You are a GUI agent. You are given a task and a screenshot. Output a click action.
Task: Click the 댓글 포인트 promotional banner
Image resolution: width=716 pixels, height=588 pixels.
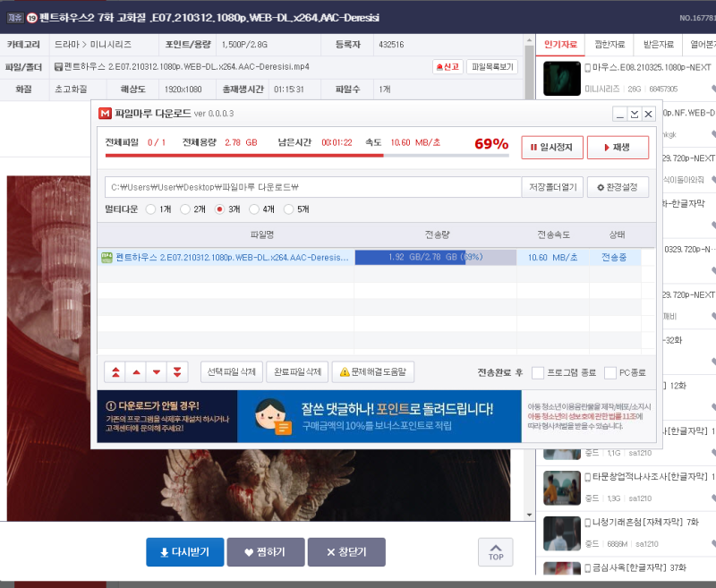click(379, 416)
